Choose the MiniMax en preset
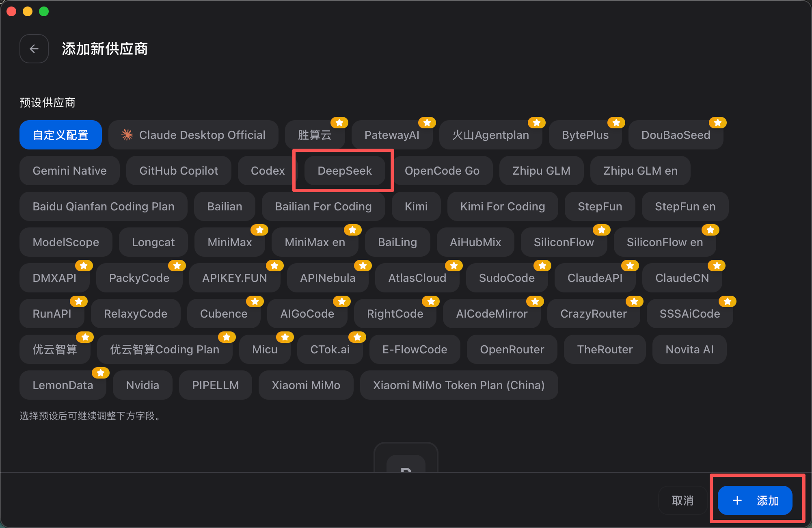This screenshot has width=812, height=528. (x=315, y=242)
